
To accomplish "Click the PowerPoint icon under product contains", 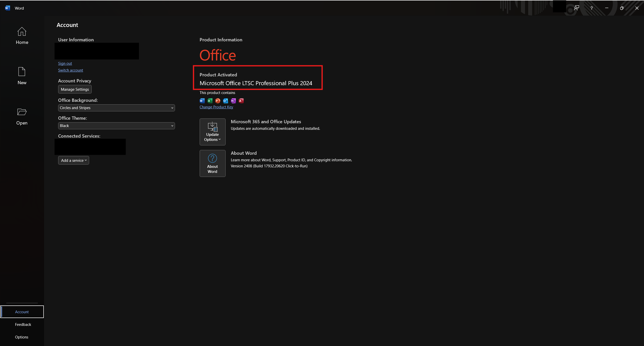I will 218,101.
